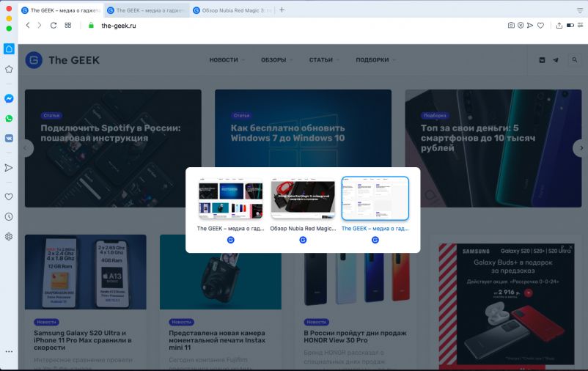Open Windows 7 до Windows 10 article
Image resolution: width=588 pixels, height=371 pixels.
point(303,128)
